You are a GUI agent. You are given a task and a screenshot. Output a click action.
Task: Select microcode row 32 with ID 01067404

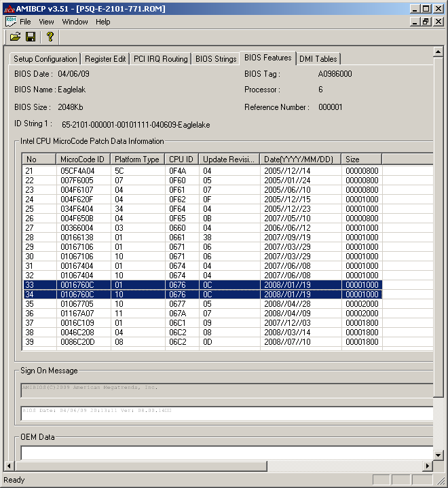coord(203,275)
